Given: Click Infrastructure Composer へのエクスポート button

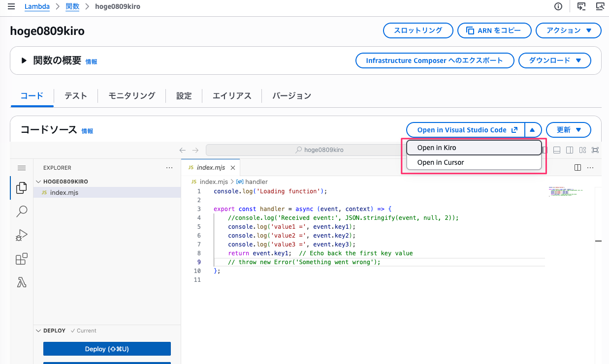Looking at the screenshot, I should [434, 61].
